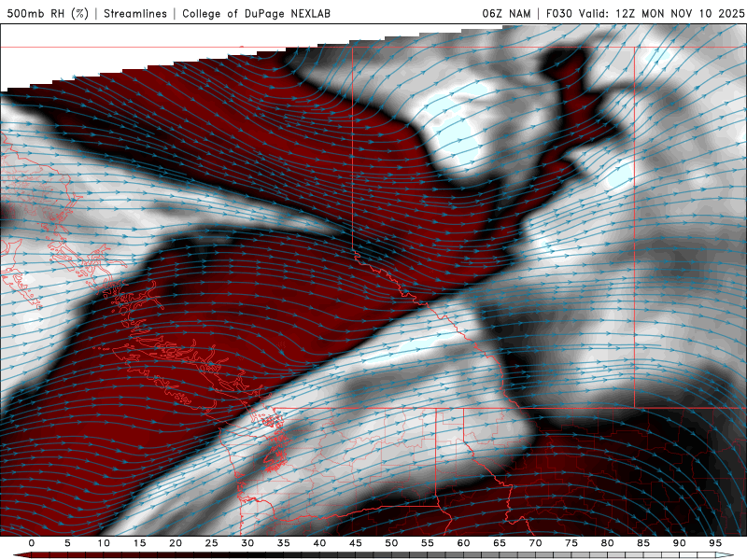This screenshot has height=560, width=747.
Task: Click the colorbar label "90"
Action: click(679, 543)
